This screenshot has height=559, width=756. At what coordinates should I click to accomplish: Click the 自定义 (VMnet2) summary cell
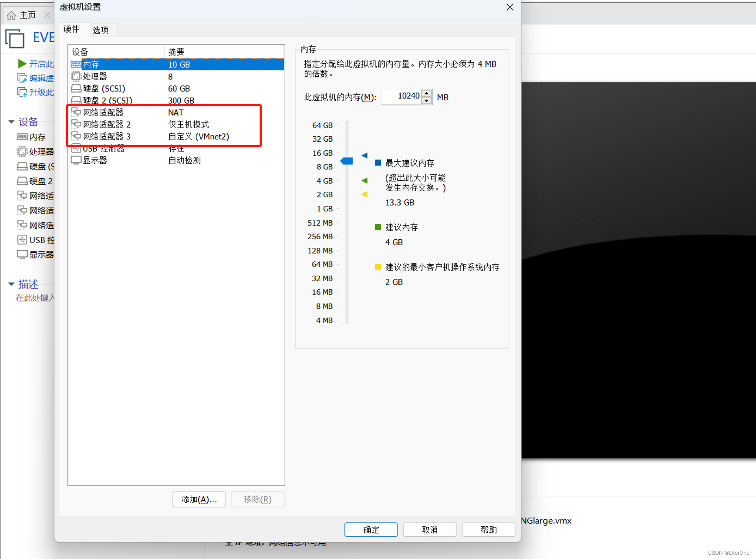click(199, 136)
